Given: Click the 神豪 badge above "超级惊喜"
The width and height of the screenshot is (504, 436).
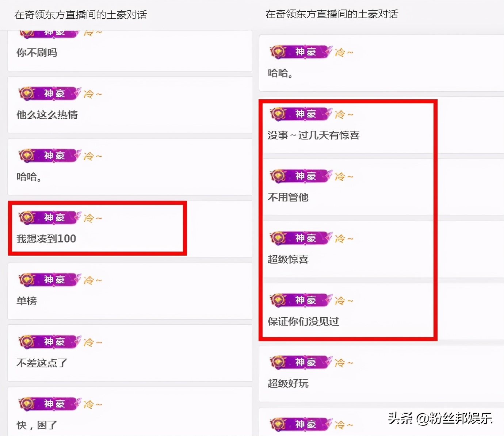Looking at the screenshot, I should coord(301,238).
